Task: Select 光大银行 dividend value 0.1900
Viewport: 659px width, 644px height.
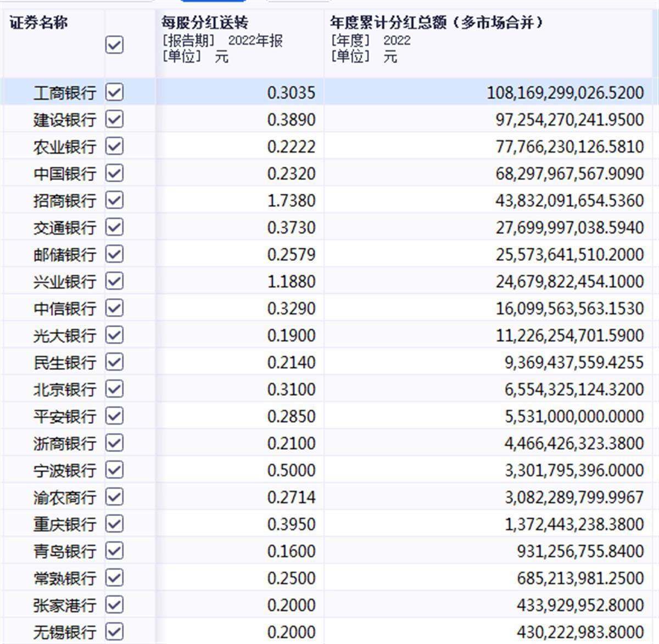Action: pos(291,335)
